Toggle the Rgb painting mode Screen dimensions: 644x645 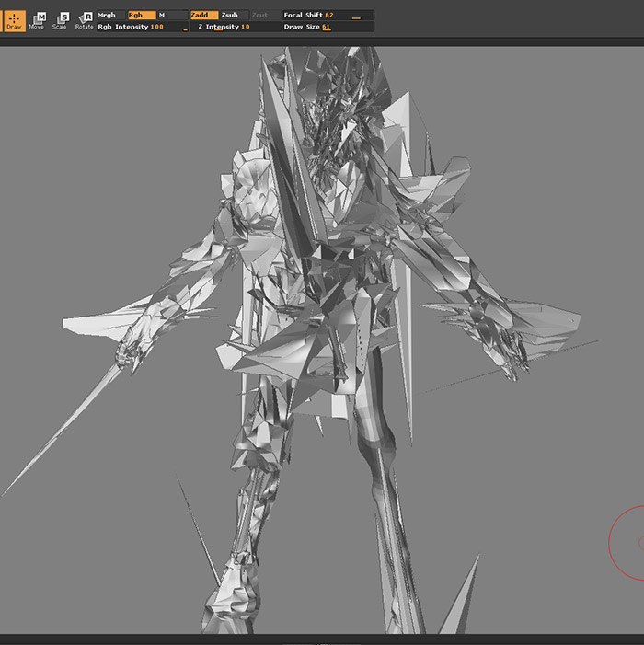tap(142, 16)
